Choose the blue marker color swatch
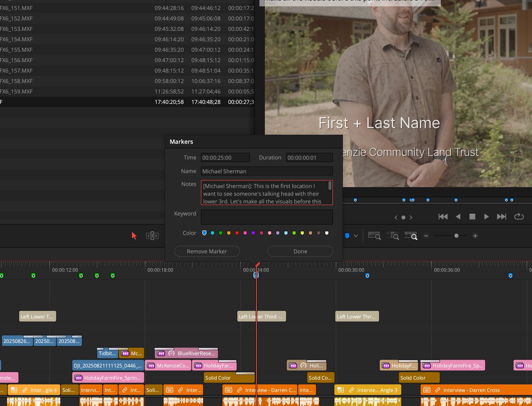 click(x=204, y=233)
